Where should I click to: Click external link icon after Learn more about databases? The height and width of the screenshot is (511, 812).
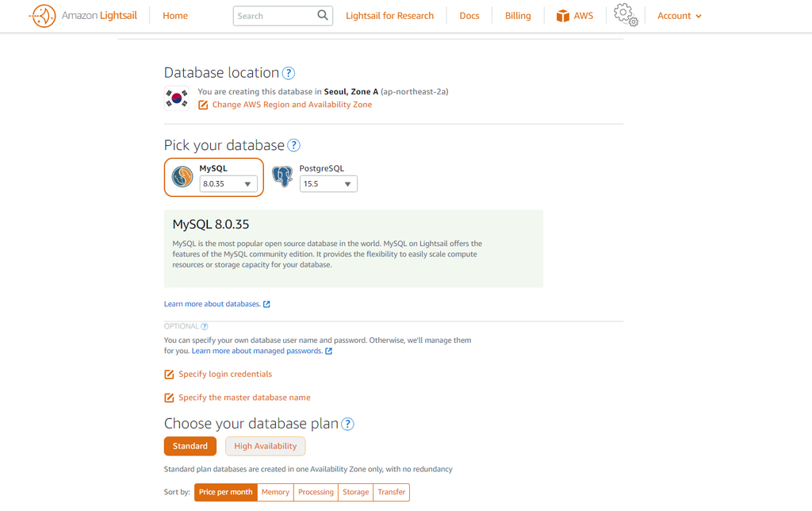click(x=266, y=304)
